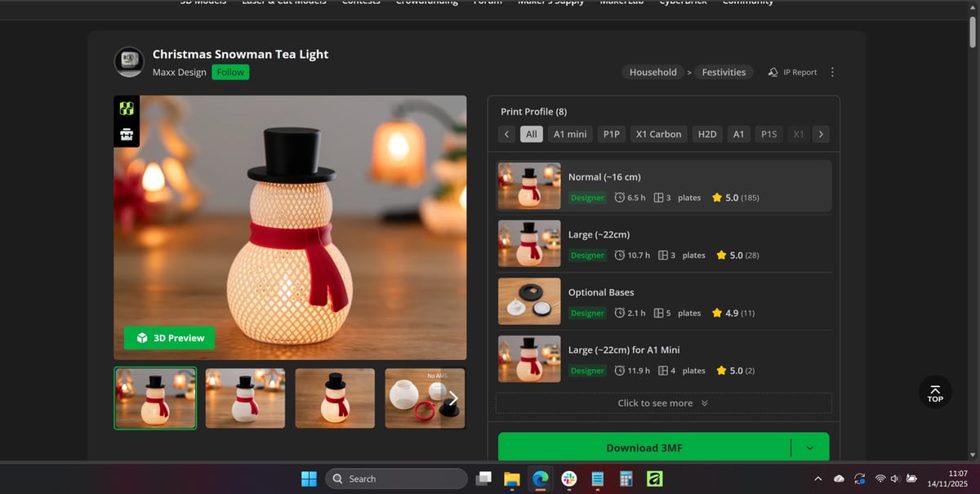Open the Festivities category breadcrumb
This screenshot has width=980, height=494.
(724, 72)
